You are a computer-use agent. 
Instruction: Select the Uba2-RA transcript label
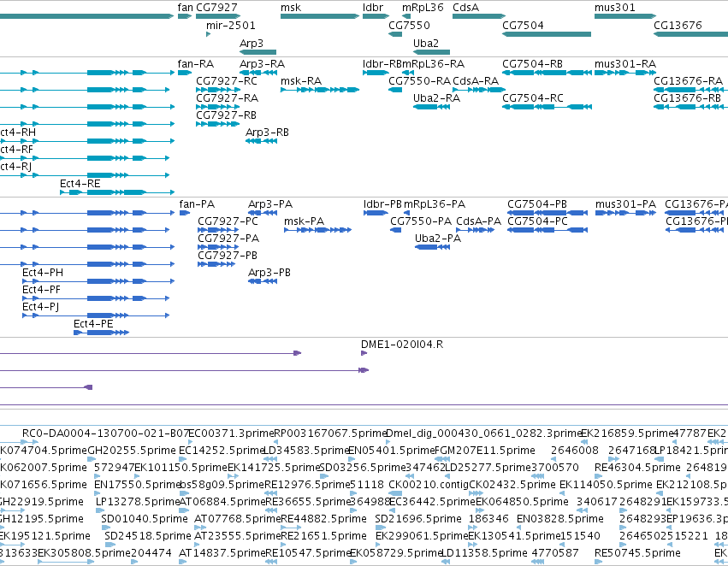point(436,98)
